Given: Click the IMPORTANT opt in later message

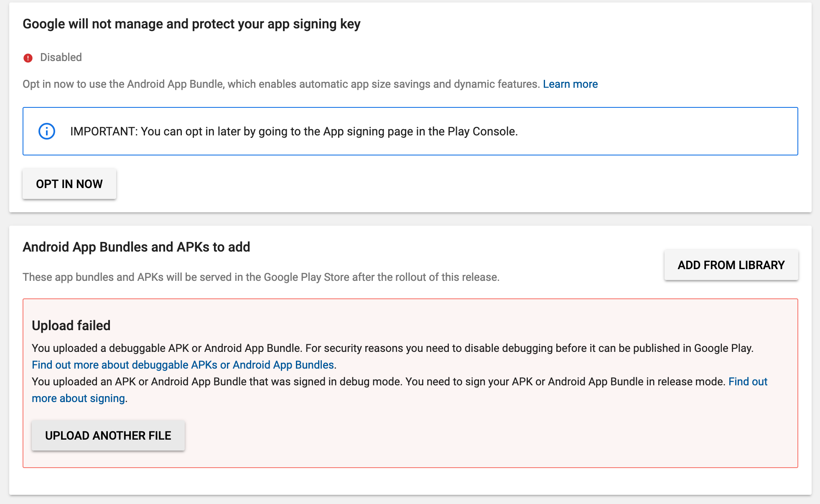Looking at the screenshot, I should [x=294, y=131].
